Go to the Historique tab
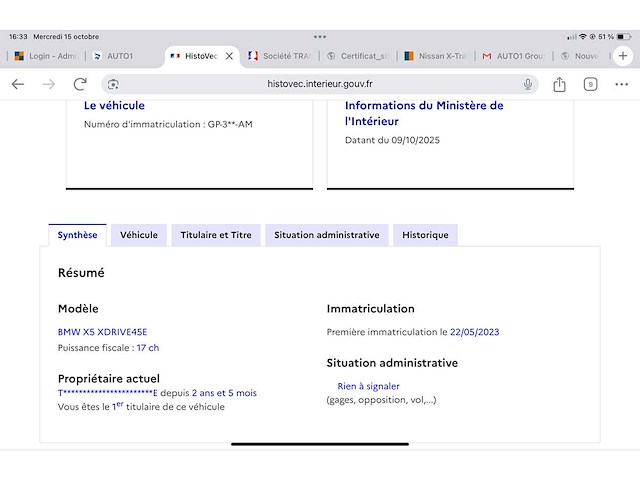Image resolution: width=640 pixels, height=480 pixels. click(425, 235)
